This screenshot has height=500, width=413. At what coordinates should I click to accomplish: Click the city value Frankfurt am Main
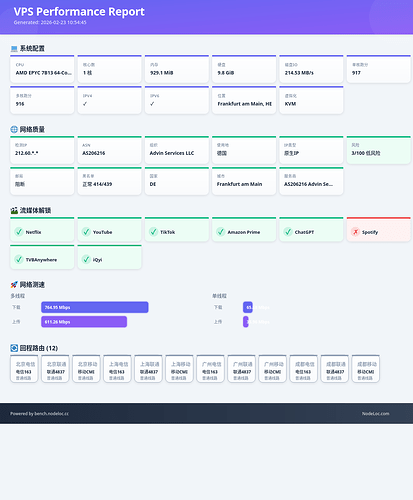(239, 184)
